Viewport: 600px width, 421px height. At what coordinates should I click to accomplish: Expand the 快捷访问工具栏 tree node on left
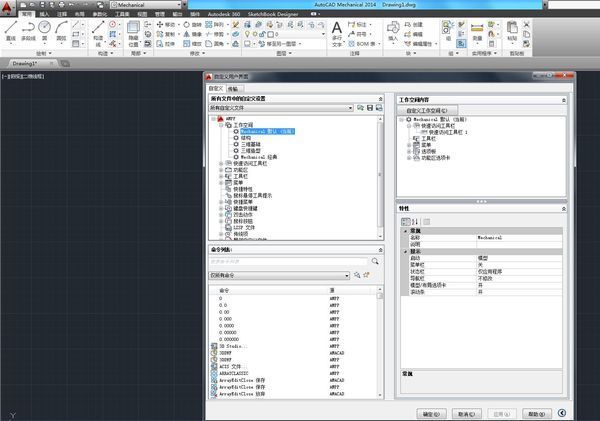221,163
